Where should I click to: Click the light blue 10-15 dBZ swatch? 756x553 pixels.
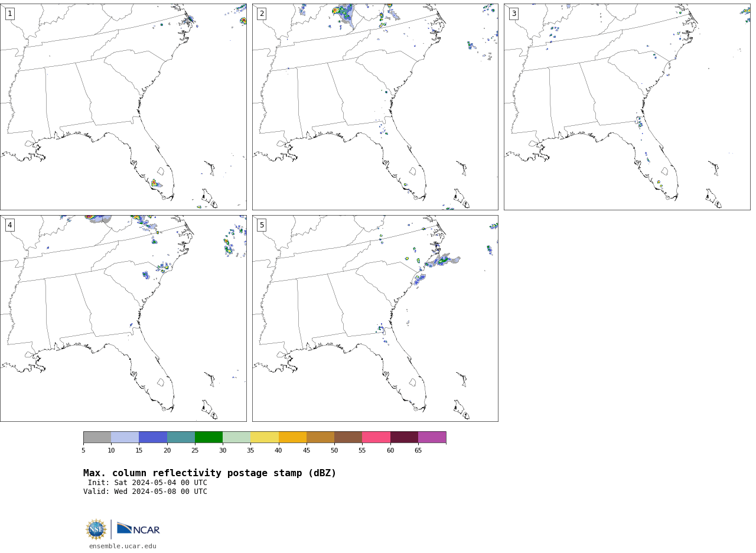(x=125, y=437)
